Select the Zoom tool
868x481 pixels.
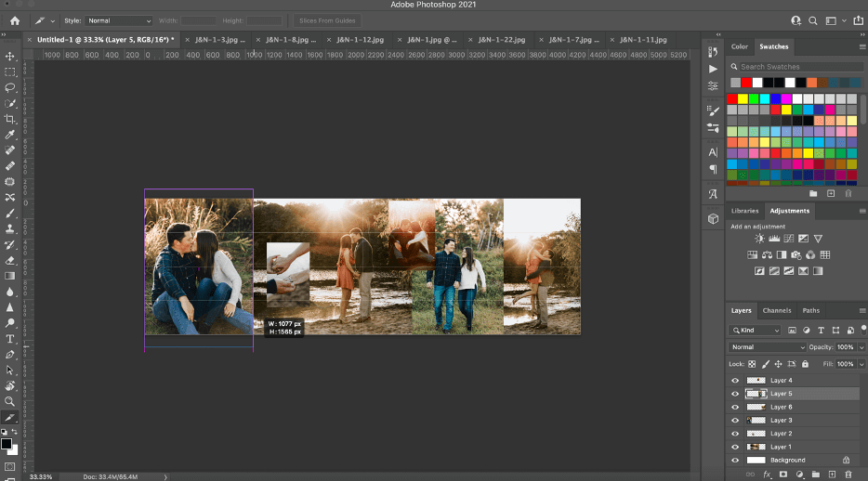pos(10,401)
